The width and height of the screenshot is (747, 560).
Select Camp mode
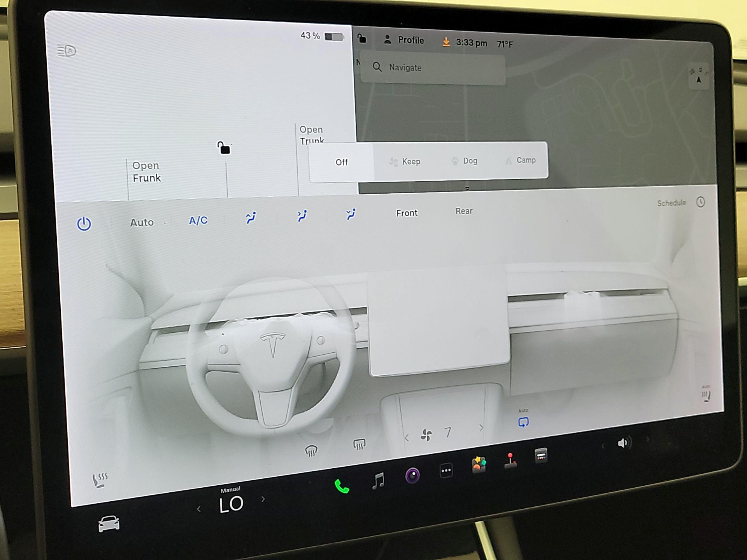pos(521,160)
